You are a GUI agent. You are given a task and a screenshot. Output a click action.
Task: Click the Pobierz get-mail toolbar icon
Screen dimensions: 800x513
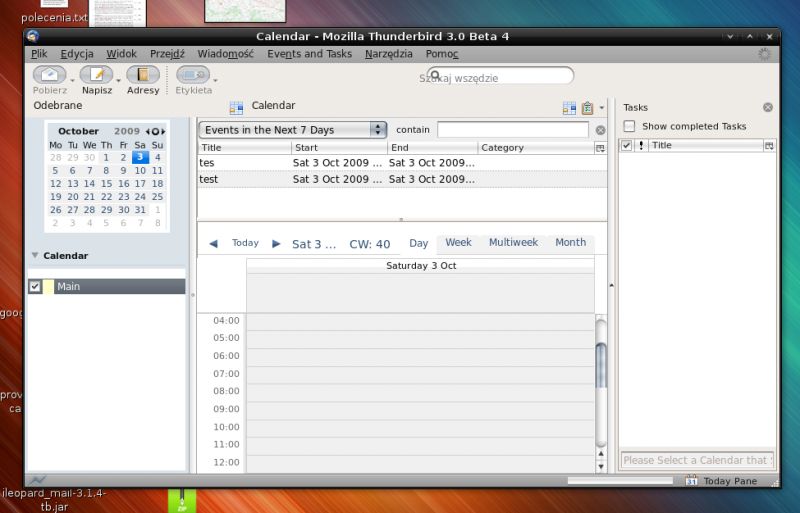(x=49, y=75)
